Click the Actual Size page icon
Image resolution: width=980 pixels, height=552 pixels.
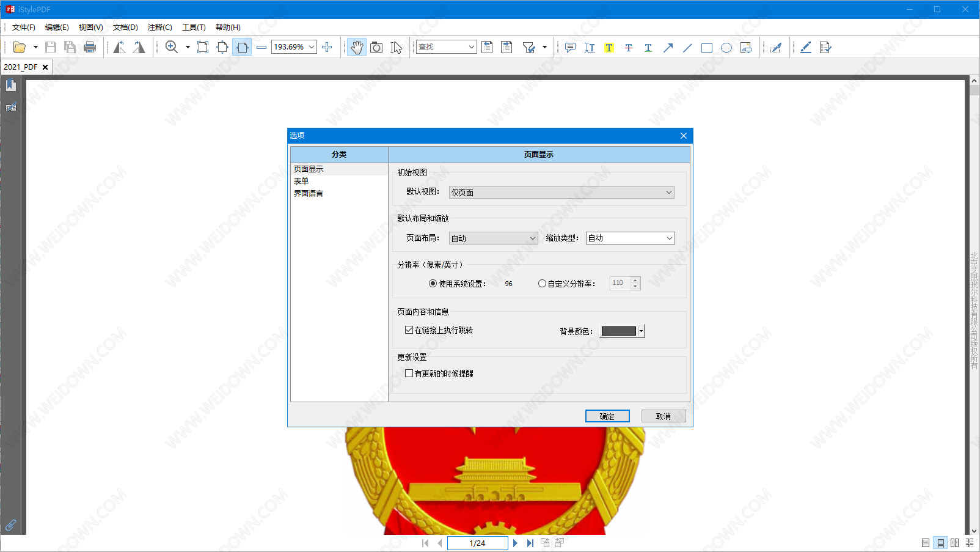coord(203,47)
